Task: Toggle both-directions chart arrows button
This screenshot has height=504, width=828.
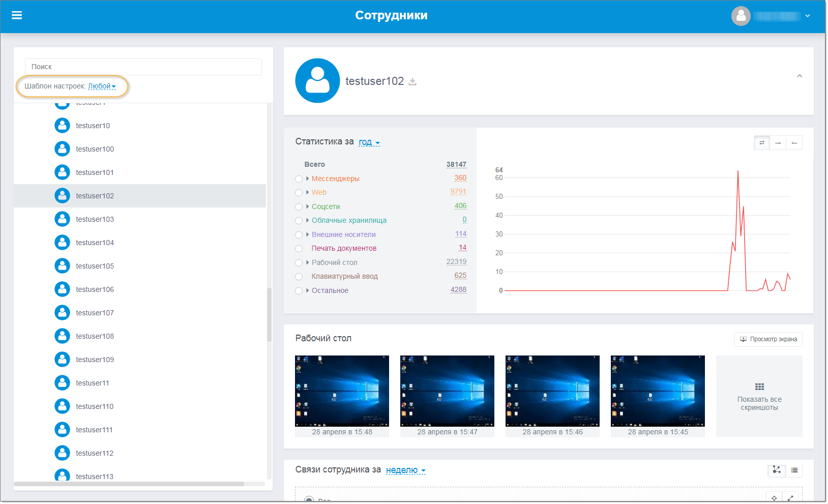Action: coord(762,143)
